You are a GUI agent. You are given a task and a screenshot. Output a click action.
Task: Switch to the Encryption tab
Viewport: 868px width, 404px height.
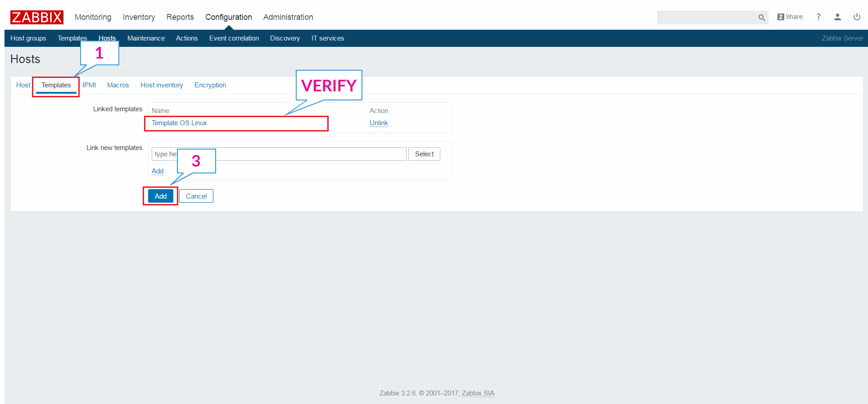tap(210, 85)
